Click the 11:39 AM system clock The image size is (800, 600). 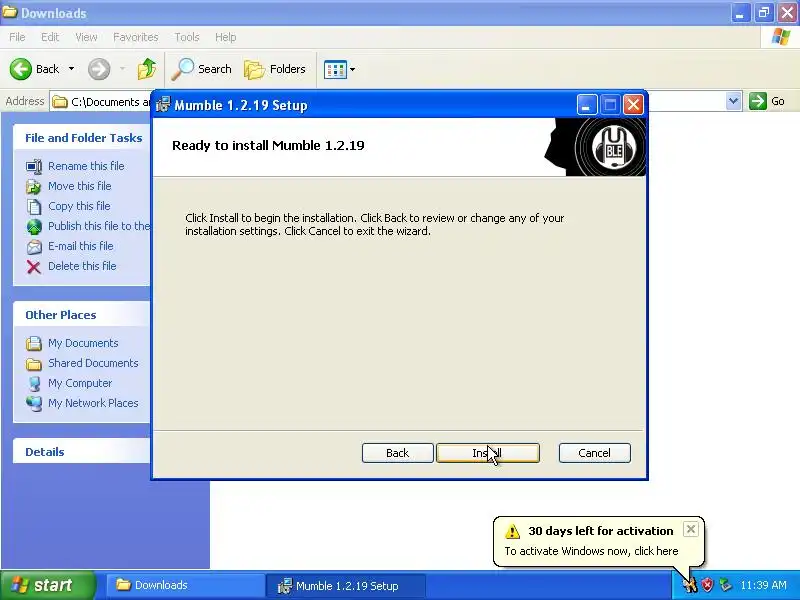pyautogui.click(x=763, y=585)
